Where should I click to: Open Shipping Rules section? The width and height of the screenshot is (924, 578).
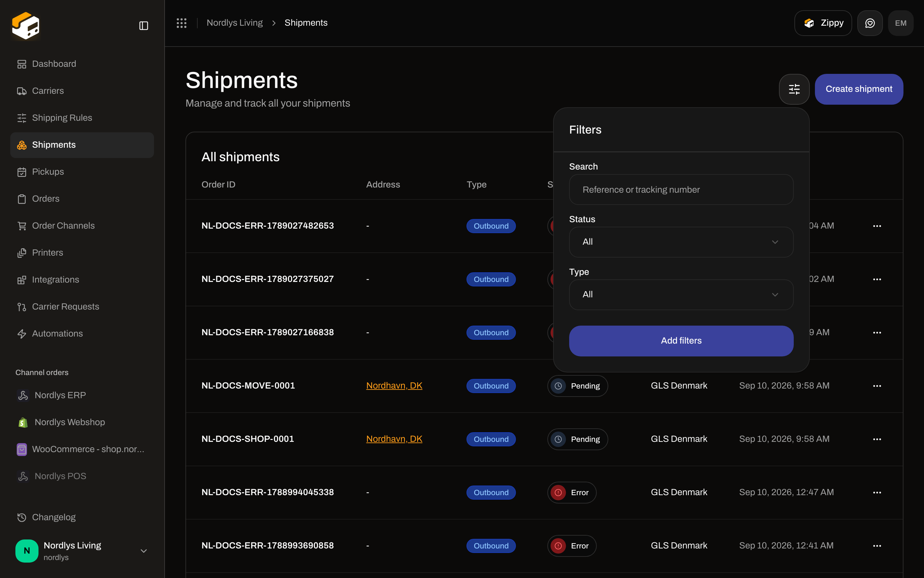(x=82, y=118)
